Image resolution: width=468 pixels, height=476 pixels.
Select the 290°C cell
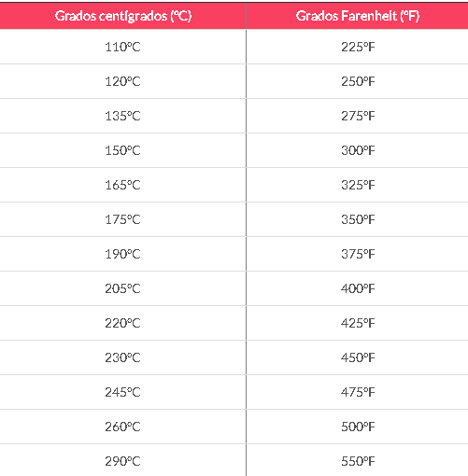click(x=123, y=460)
